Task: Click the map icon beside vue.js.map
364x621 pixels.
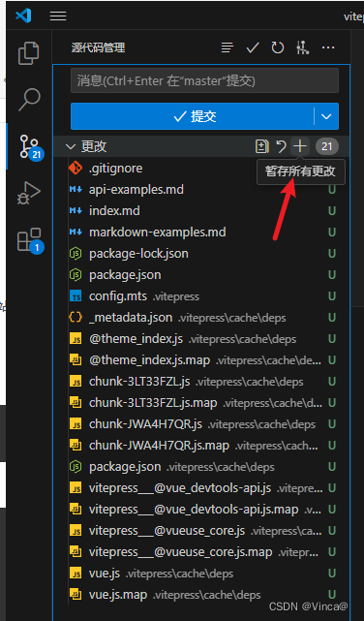Action: (76, 595)
